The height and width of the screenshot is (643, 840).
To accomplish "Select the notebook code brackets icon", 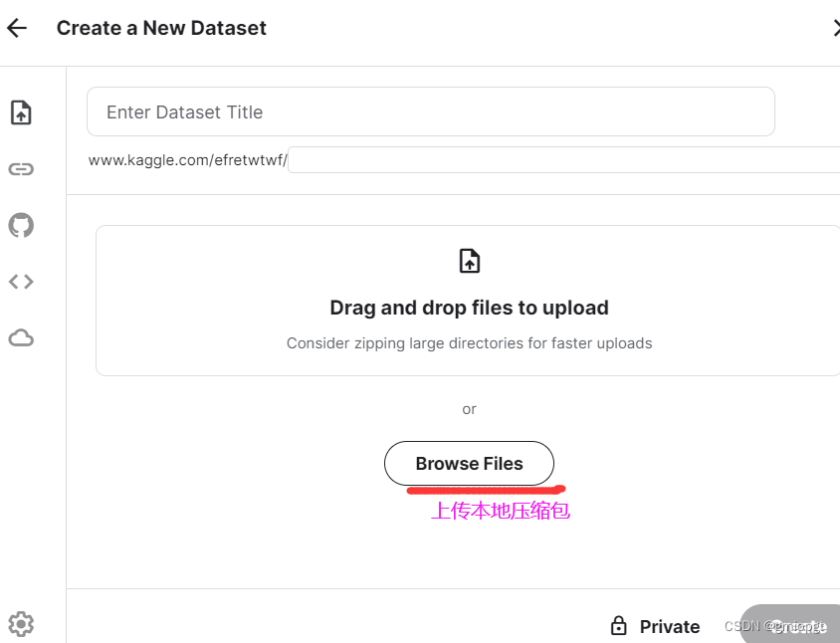I will (x=21, y=282).
